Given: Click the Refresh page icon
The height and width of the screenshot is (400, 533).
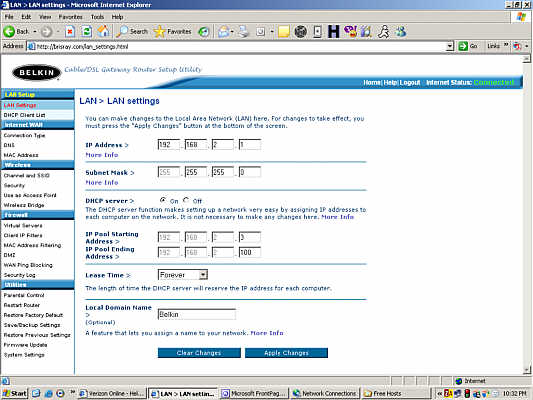Looking at the screenshot, I should (x=87, y=32).
